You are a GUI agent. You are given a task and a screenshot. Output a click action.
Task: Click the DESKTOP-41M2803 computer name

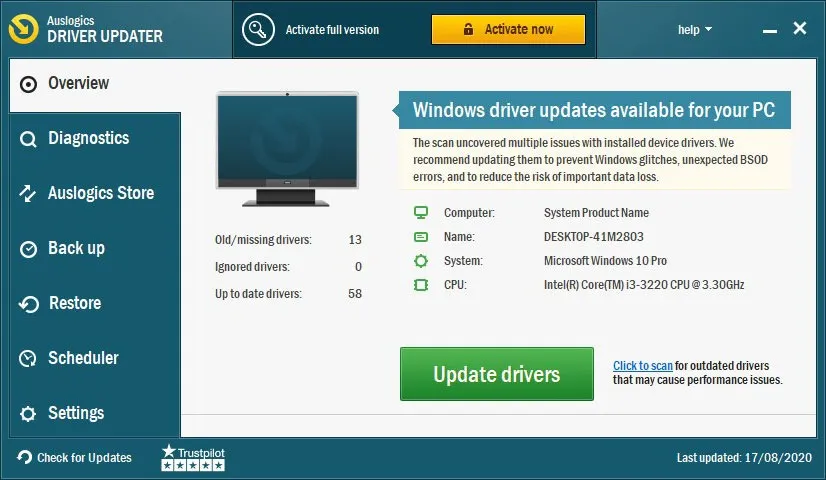click(594, 237)
